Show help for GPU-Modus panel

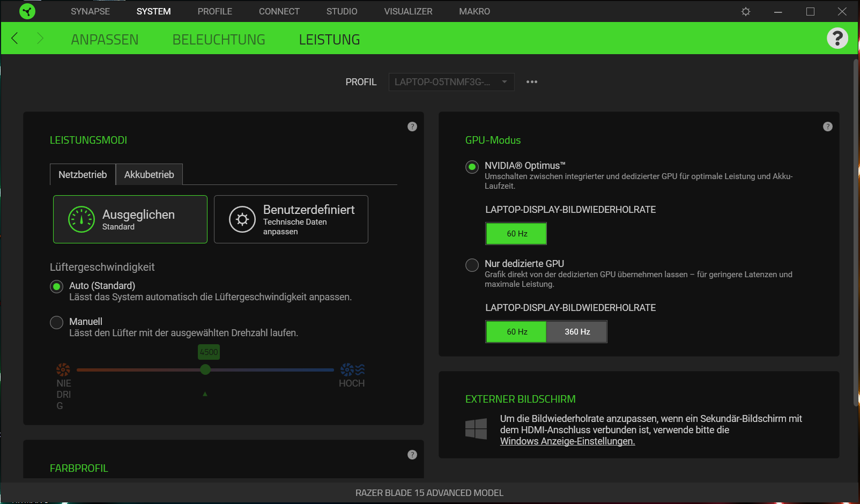tap(828, 127)
